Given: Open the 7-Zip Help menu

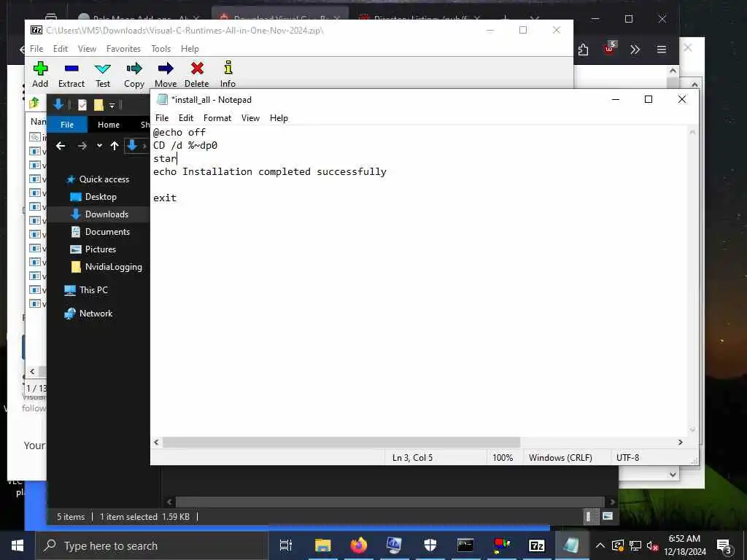Looking at the screenshot, I should coord(190,49).
